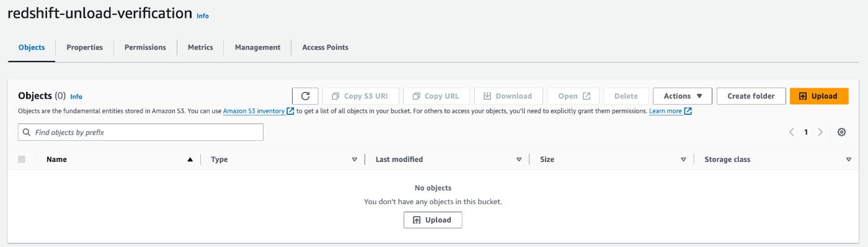Sort by Size column arrow
This screenshot has height=247, width=868.
683,159
